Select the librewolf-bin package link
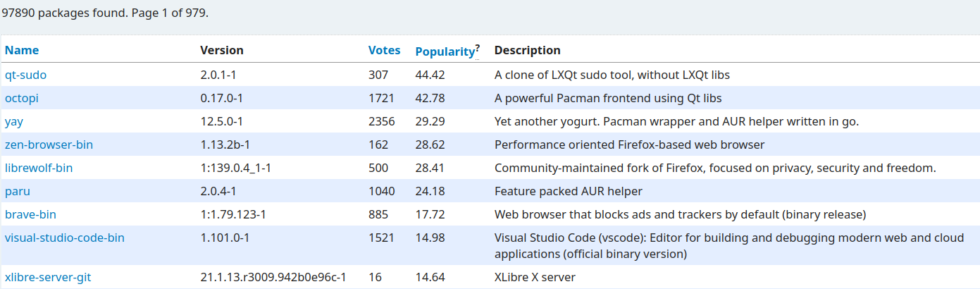This screenshot has width=980, height=289. (39, 168)
